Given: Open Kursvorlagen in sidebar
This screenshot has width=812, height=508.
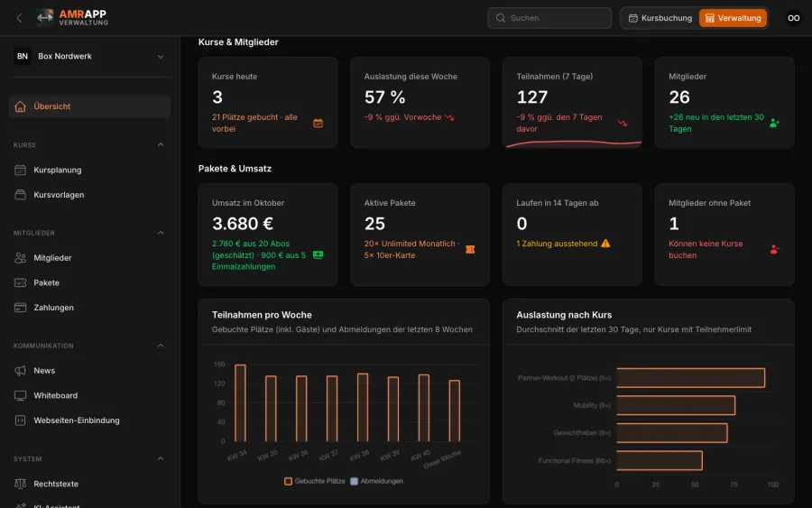Looking at the screenshot, I should click(89, 195).
